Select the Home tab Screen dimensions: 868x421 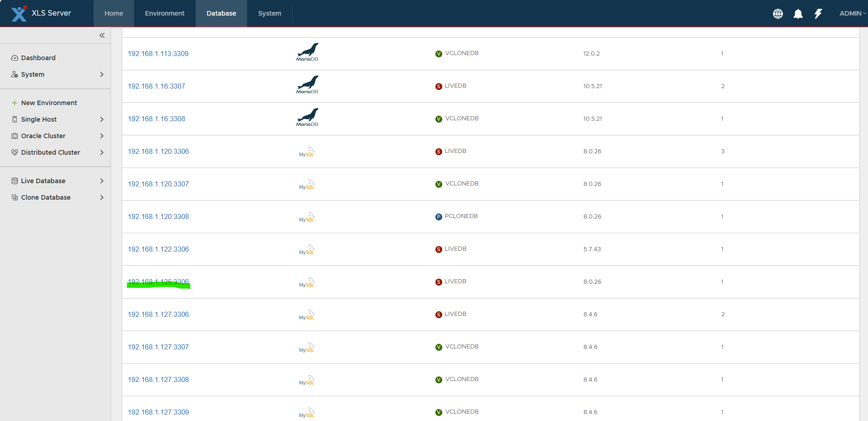[x=113, y=13]
